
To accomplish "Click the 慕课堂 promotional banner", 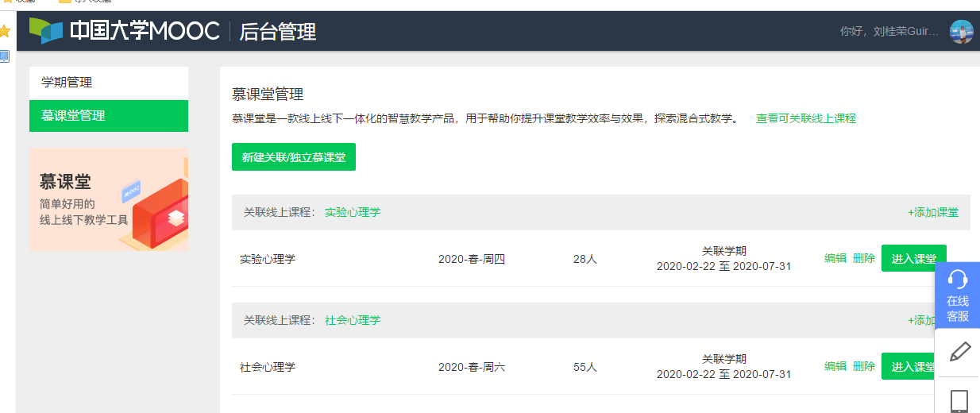I will [108, 199].
